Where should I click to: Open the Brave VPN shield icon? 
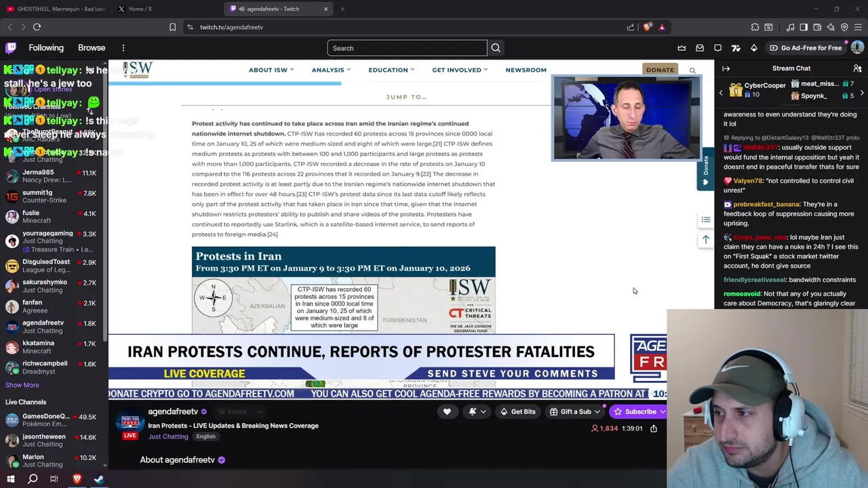844,27
